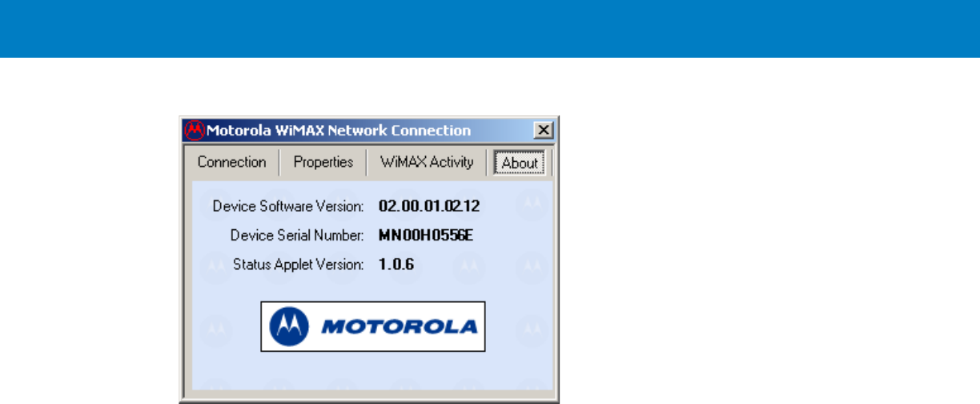Viewport: 980px width, 404px height.
Task: Click the window title text
Action: coord(339,130)
